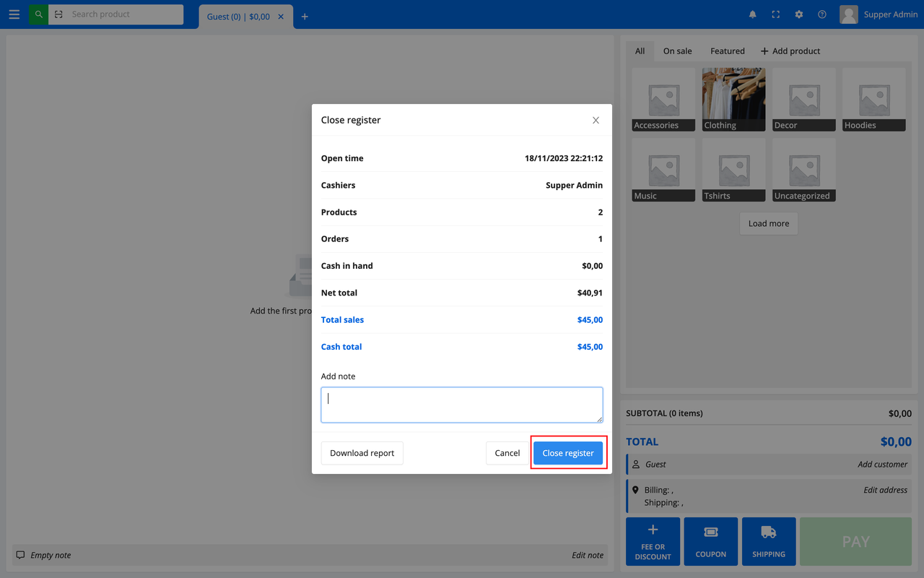Open the Clothing category tile

pyautogui.click(x=733, y=100)
